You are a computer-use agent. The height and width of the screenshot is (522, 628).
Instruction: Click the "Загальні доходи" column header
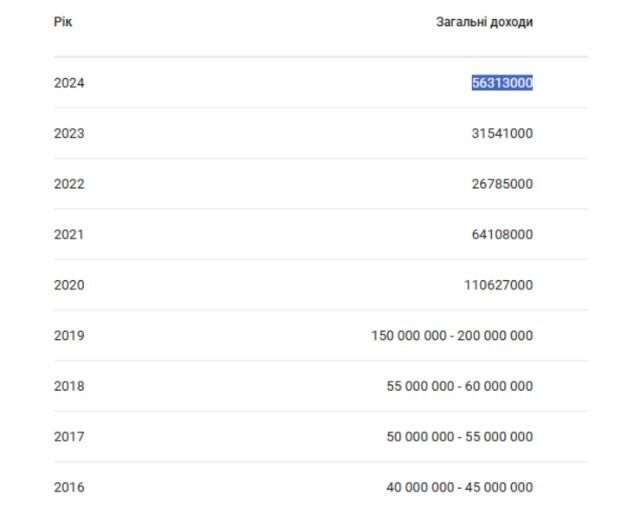484,22
